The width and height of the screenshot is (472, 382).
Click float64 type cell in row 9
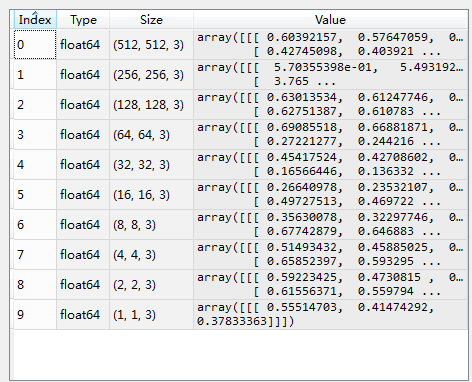[83, 314]
